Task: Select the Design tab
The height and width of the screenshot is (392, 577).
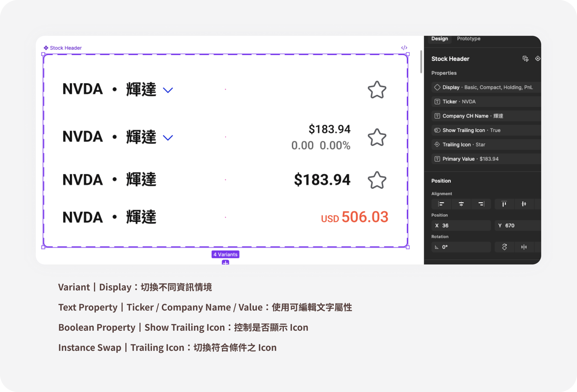Action: pos(440,39)
